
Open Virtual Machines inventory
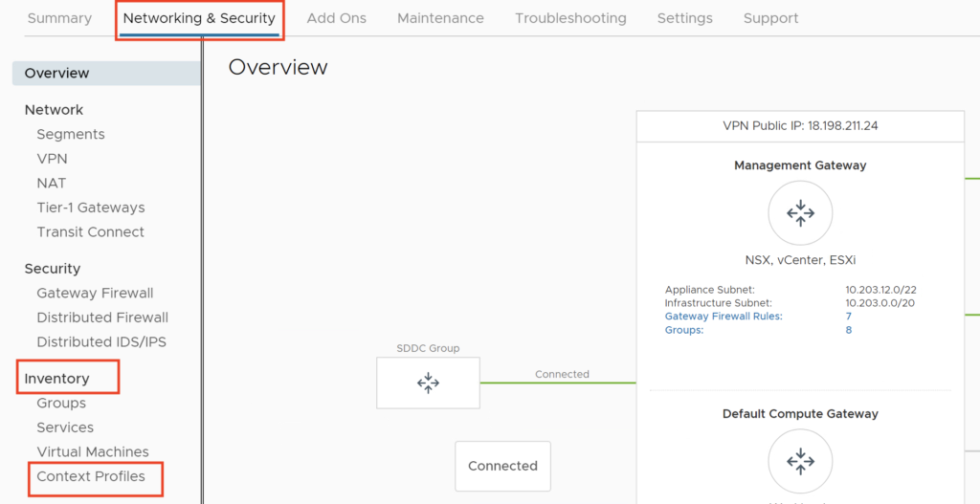(x=93, y=451)
